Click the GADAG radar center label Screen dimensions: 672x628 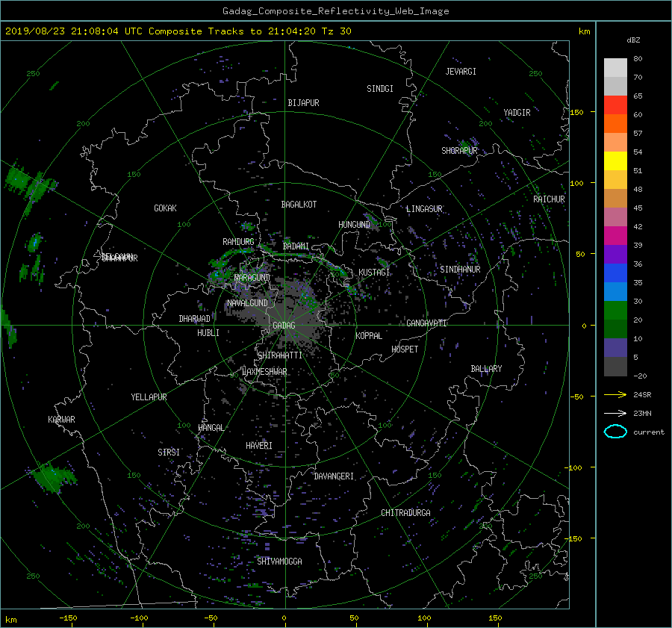[x=284, y=326]
